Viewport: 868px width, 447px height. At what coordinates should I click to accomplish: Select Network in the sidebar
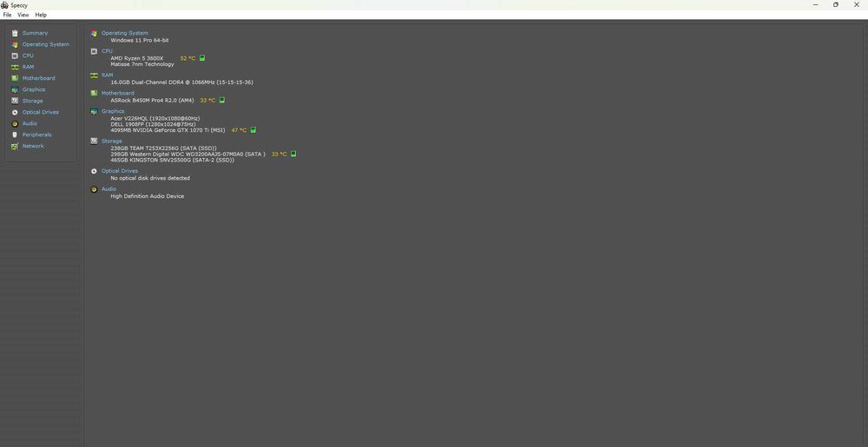[x=33, y=146]
